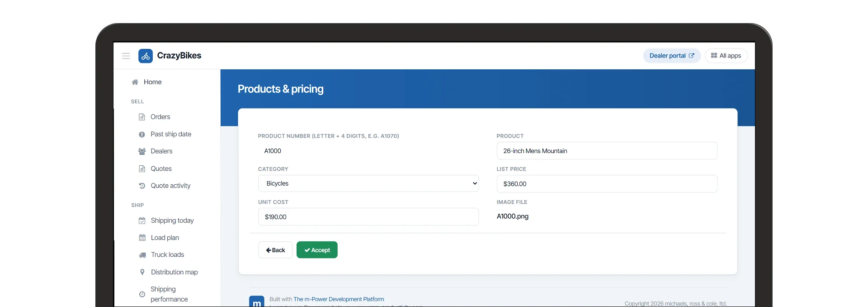This screenshot has height=307, width=868.
Task: Open the Category dropdown showing Bicycles
Action: click(x=368, y=183)
